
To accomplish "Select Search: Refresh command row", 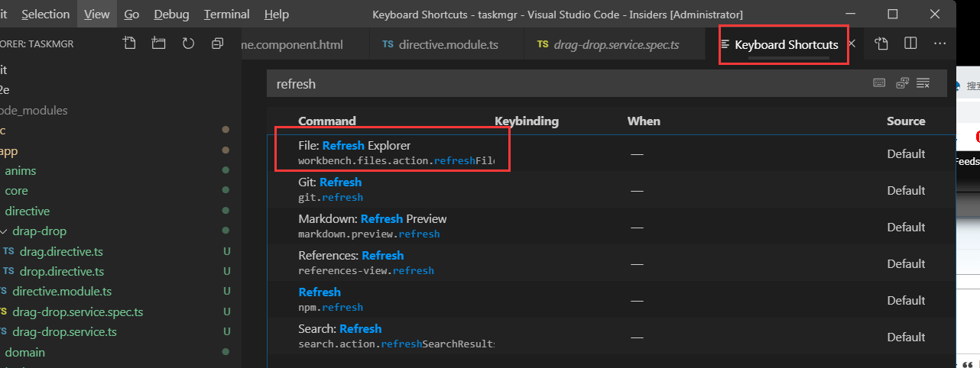I will [612, 337].
